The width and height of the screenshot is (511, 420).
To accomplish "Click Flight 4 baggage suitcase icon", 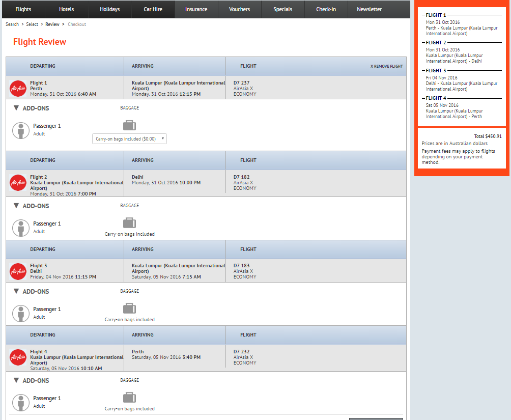I will click(x=129, y=398).
